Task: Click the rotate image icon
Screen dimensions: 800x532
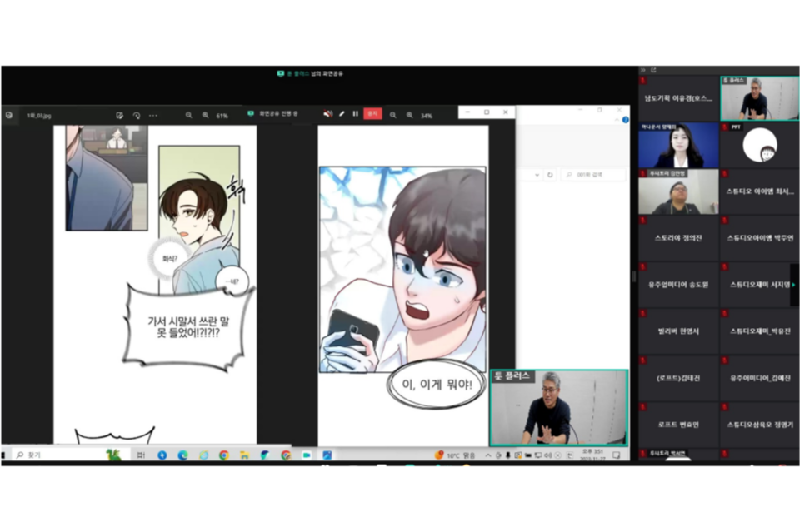Action: (137, 116)
